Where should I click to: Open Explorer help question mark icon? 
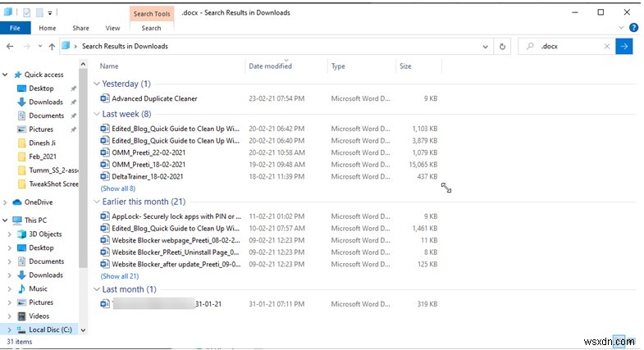click(x=633, y=28)
